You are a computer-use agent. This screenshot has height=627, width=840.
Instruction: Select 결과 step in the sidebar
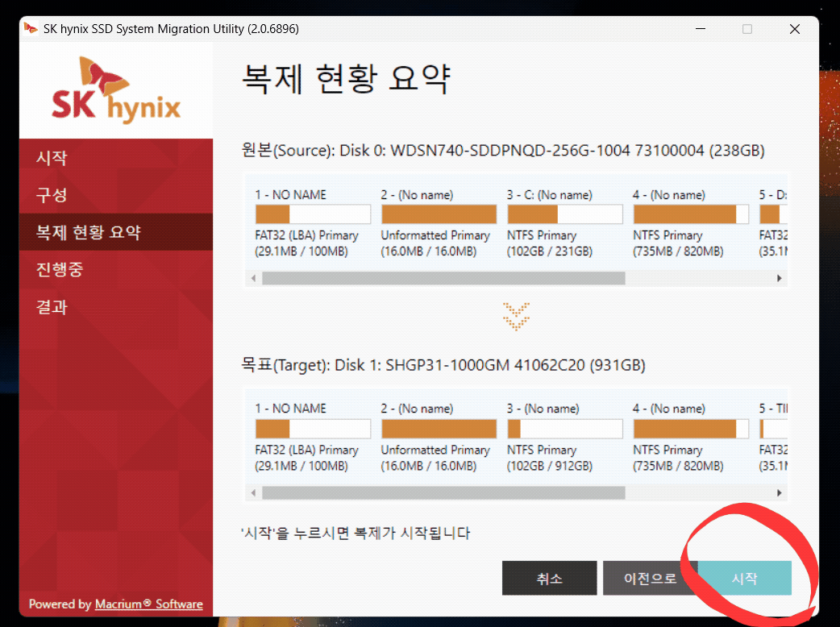tap(116, 306)
